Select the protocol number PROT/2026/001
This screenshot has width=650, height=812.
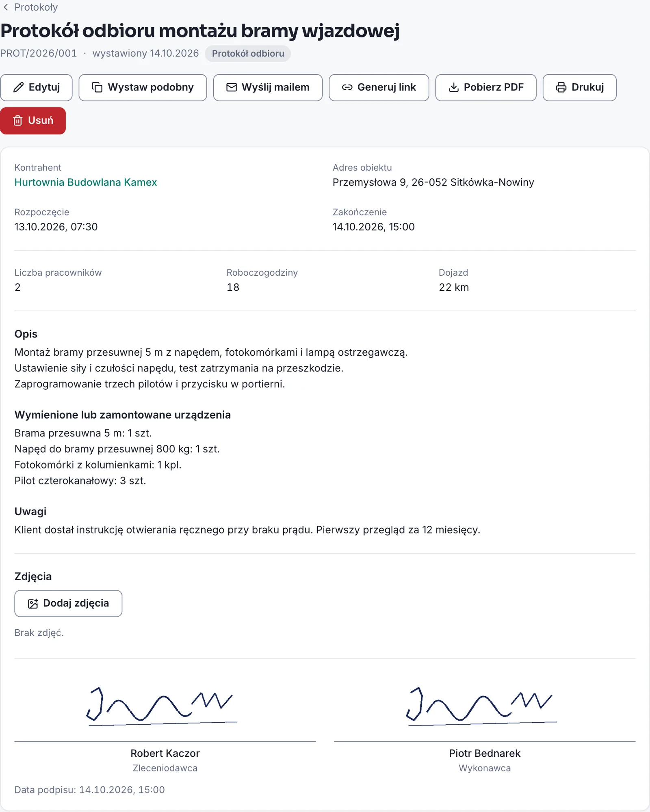point(39,54)
